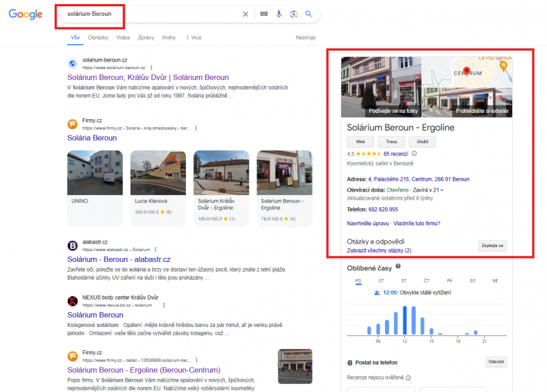547x392 pixels.
Task: Select NE in the popular times days
Action: click(x=495, y=281)
